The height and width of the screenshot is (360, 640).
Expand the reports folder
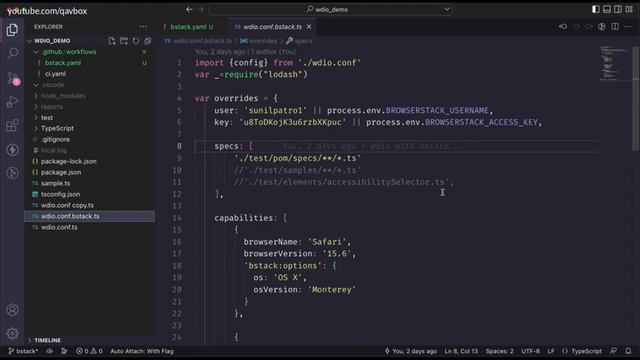coord(52,107)
